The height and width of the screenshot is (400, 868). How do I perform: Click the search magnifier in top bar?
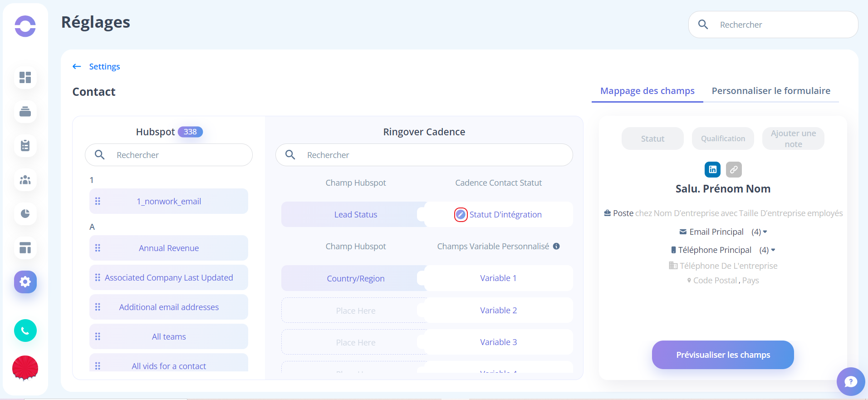(x=703, y=25)
